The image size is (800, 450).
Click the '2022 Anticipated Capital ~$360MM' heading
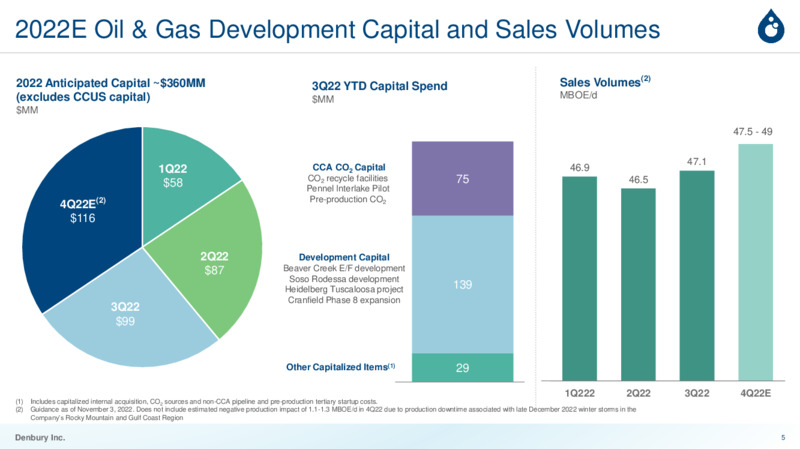click(x=111, y=83)
